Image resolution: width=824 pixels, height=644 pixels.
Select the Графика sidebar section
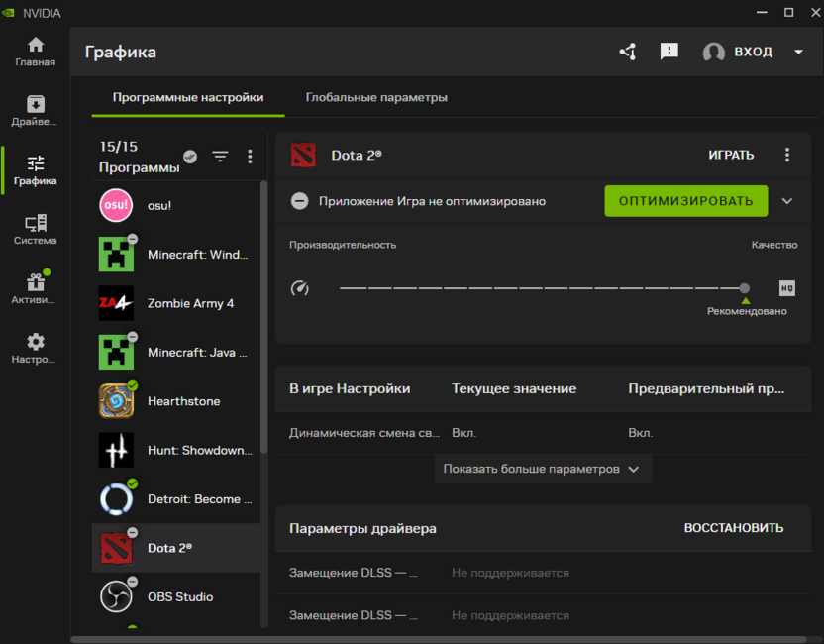(x=36, y=170)
